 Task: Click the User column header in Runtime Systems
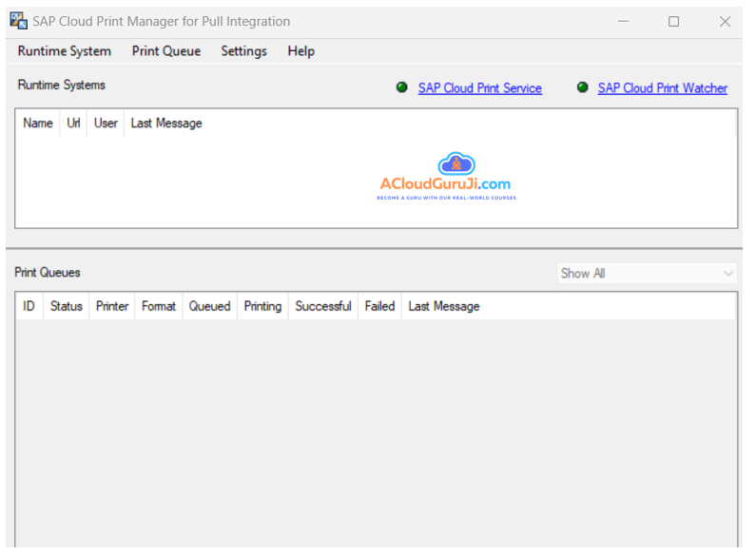pyautogui.click(x=106, y=124)
